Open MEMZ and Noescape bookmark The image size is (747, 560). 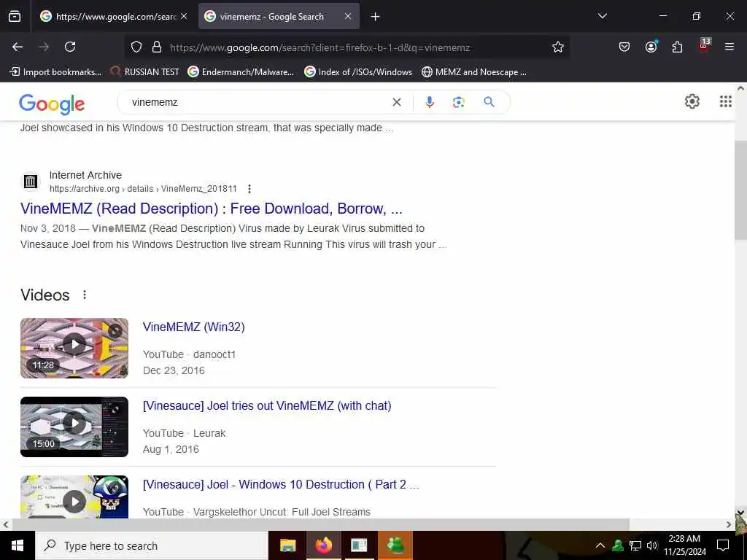click(474, 72)
